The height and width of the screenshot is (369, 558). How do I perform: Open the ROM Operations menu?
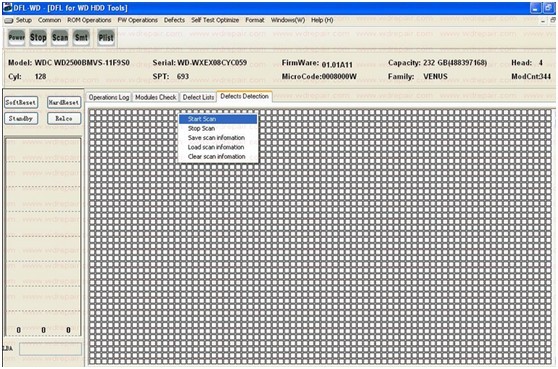pyautogui.click(x=89, y=20)
